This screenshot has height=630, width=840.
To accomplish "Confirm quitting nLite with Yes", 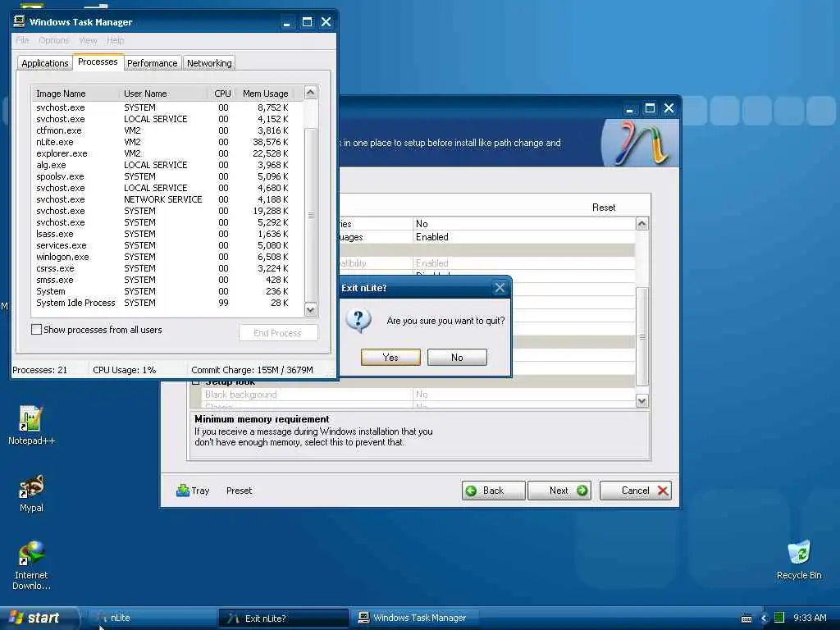I will (390, 358).
